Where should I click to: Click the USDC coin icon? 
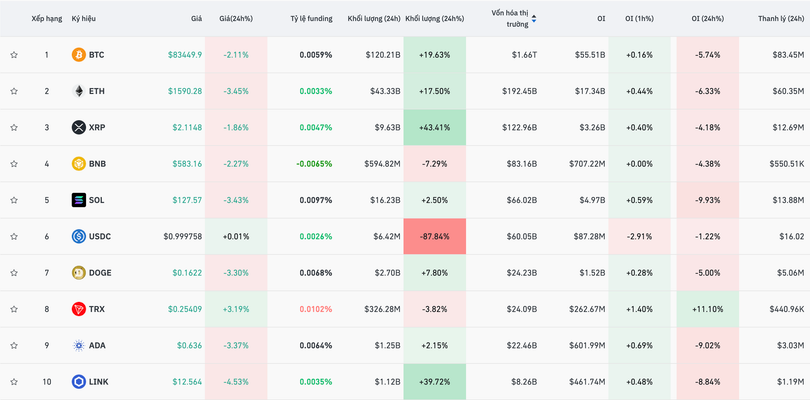[78, 237]
